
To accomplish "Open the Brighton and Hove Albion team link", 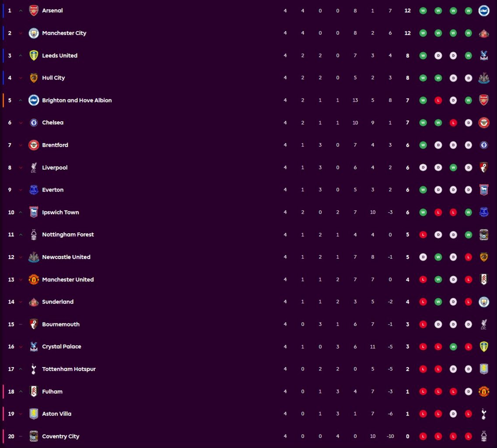I will click(x=77, y=100).
